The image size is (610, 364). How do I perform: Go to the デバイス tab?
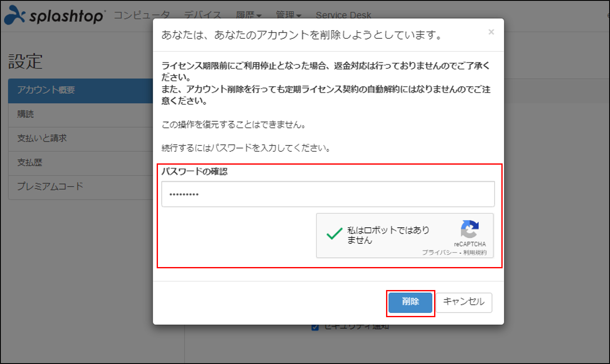[203, 15]
